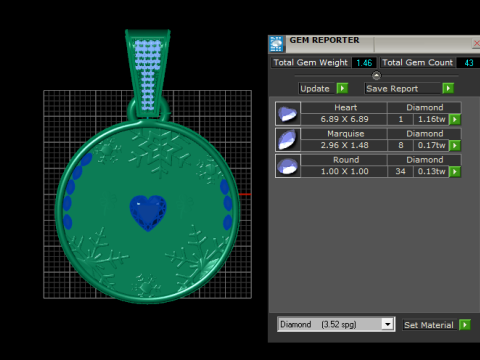This screenshot has height=360, width=480.
Task: Click the green arrow next to Update
Action: [x=342, y=88]
